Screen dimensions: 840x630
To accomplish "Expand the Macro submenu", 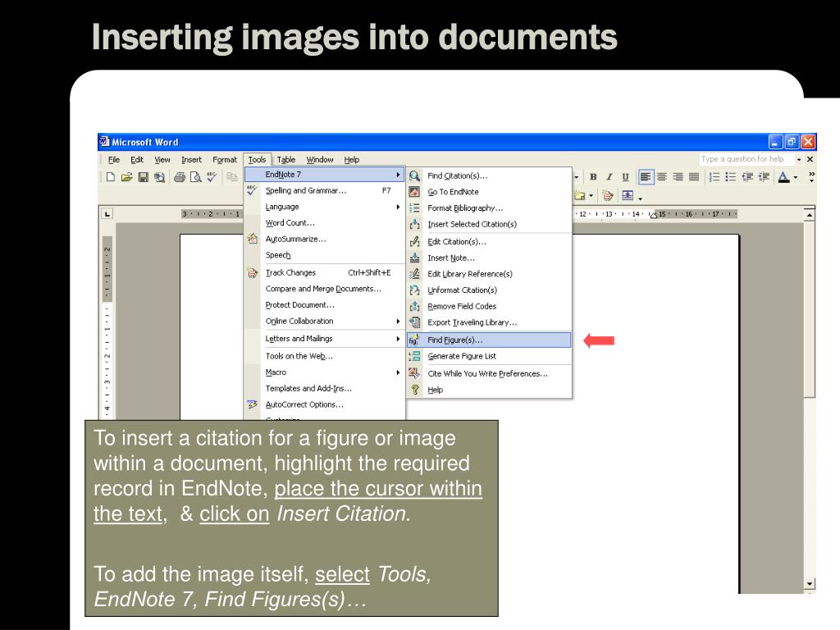I will [325, 372].
